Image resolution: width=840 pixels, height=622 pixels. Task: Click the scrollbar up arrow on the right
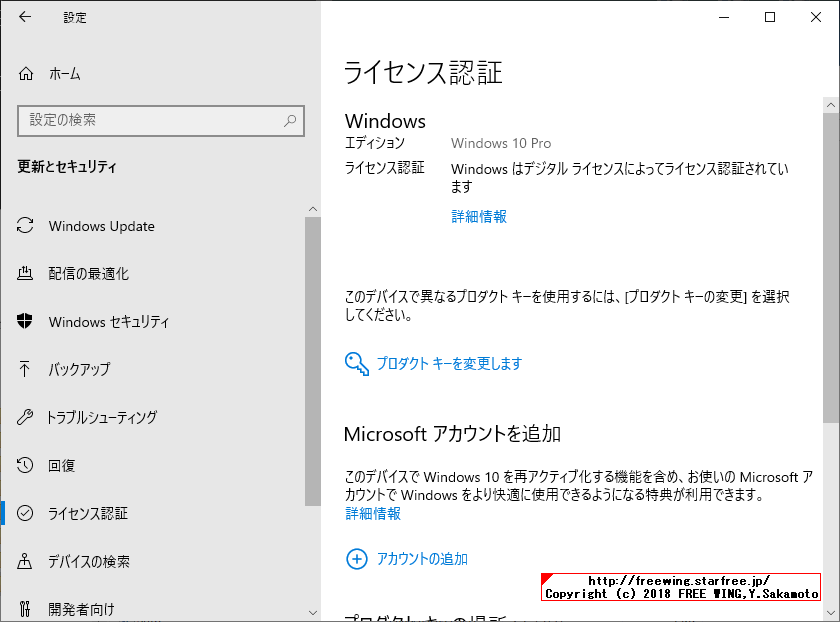tap(831, 103)
